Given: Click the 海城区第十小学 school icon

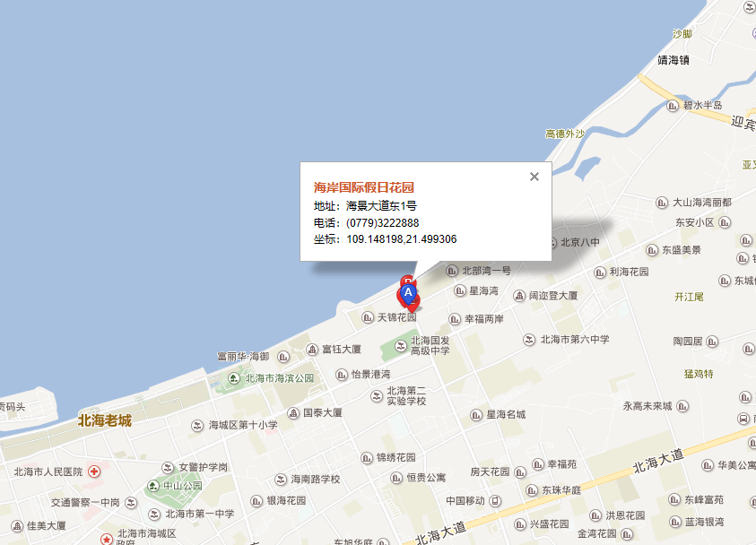Looking at the screenshot, I should click(197, 426).
